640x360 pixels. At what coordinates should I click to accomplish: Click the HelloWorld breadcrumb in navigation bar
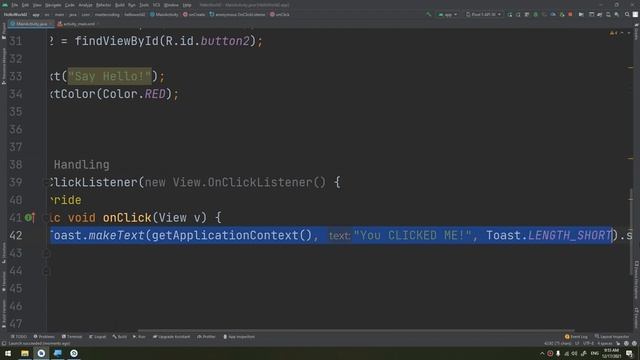pos(15,14)
